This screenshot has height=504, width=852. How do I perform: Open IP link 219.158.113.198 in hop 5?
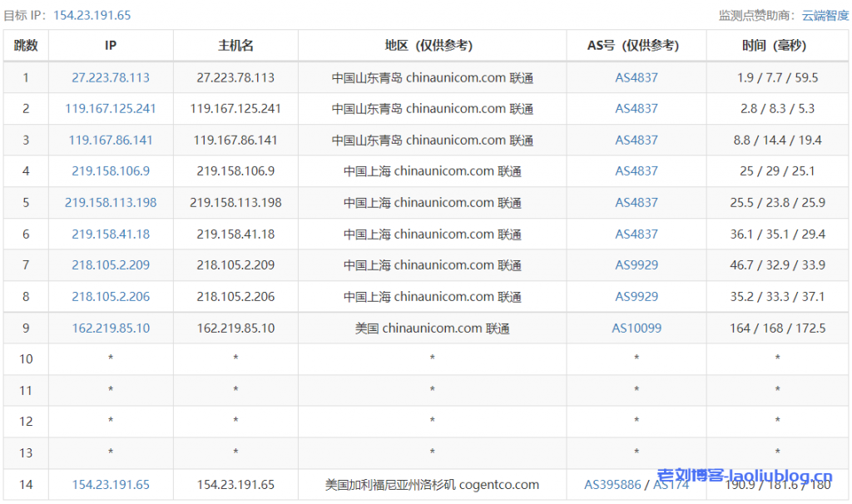tap(110, 202)
